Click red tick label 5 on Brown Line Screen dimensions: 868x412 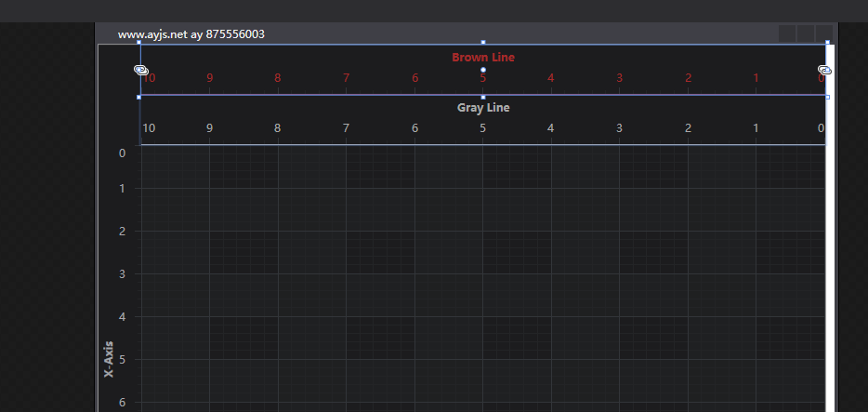tap(482, 79)
